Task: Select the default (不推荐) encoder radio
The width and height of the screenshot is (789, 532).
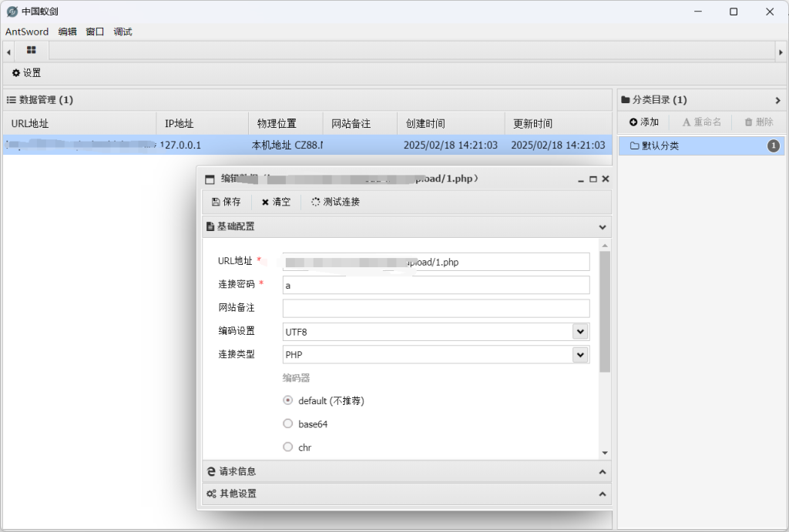Action: coord(288,400)
